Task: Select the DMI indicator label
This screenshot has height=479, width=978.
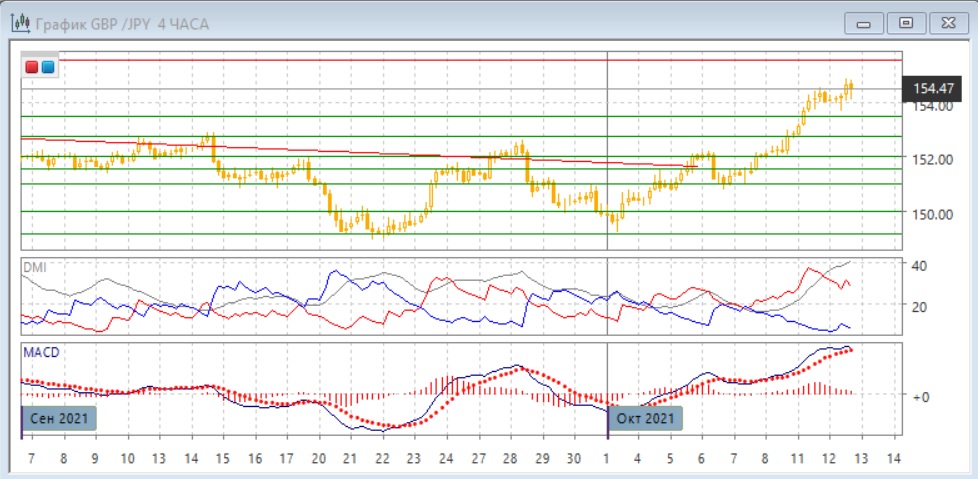Action: tap(37, 267)
